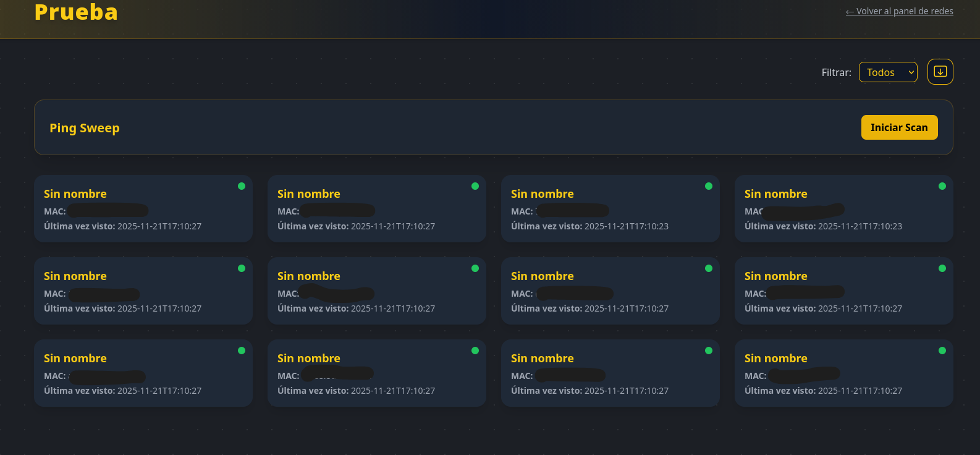Click green status dot on second row's first card
The height and width of the screenshot is (455, 980).
[242, 268]
